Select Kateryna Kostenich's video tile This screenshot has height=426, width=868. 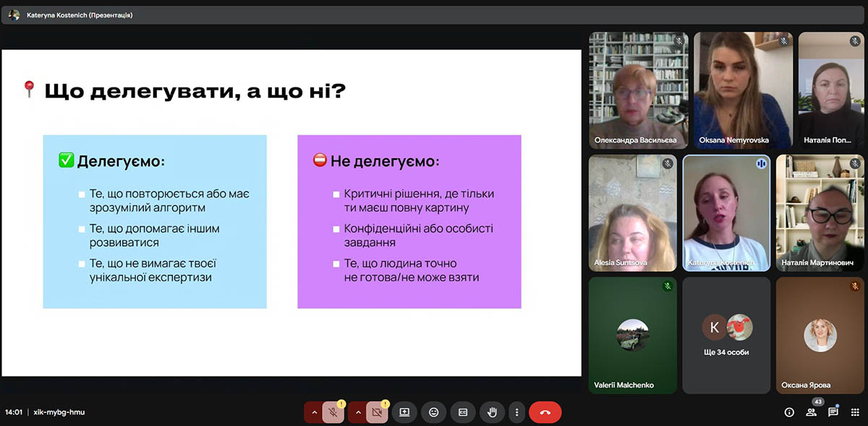726,213
